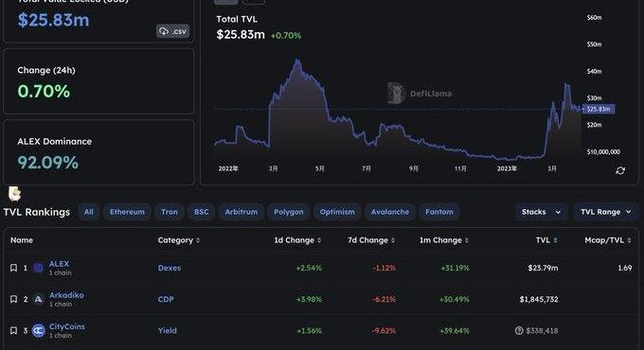Sort table by 1d Change
This screenshot has height=350, width=644.
point(297,240)
